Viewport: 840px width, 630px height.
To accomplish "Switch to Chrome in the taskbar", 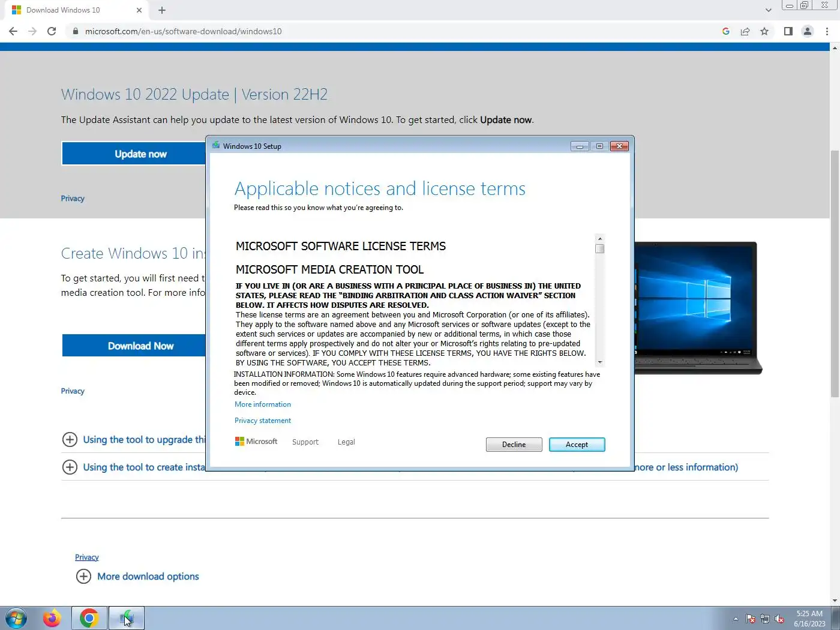I will point(89,618).
